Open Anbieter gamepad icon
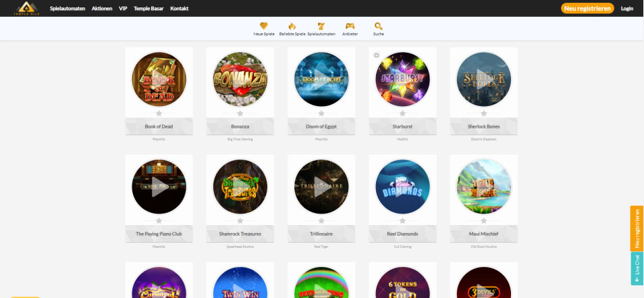644x298 pixels. click(x=350, y=26)
